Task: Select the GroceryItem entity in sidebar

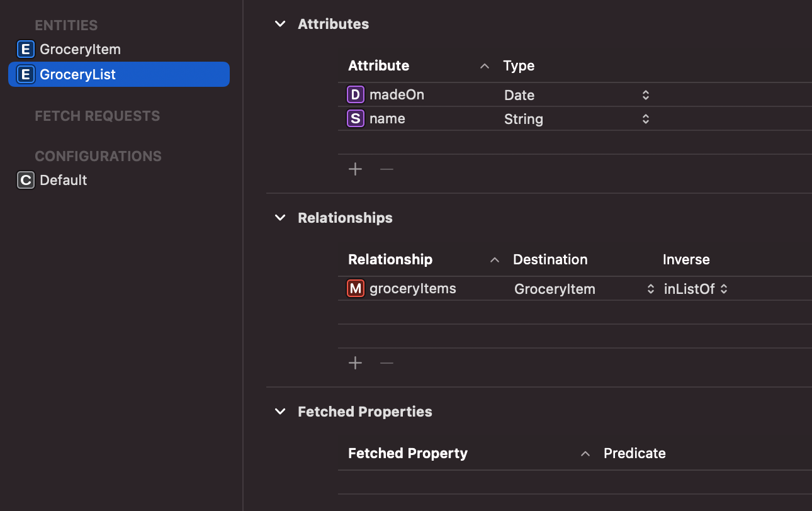Action: coord(80,49)
